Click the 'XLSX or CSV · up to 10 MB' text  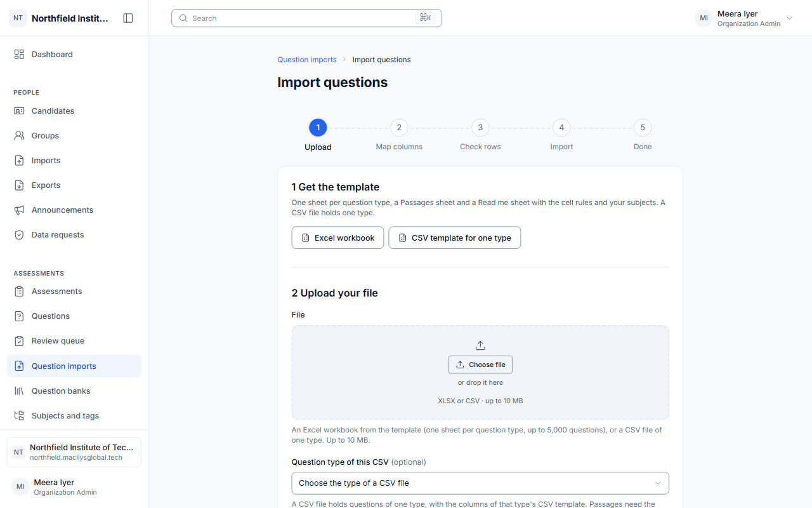(x=480, y=401)
